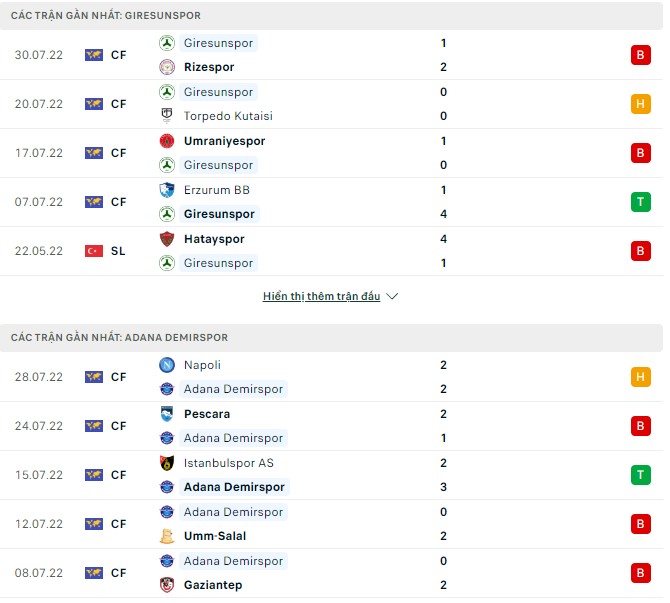Click the orange H badge for Napoli match
Screen dimensions: 670x603
640,377
